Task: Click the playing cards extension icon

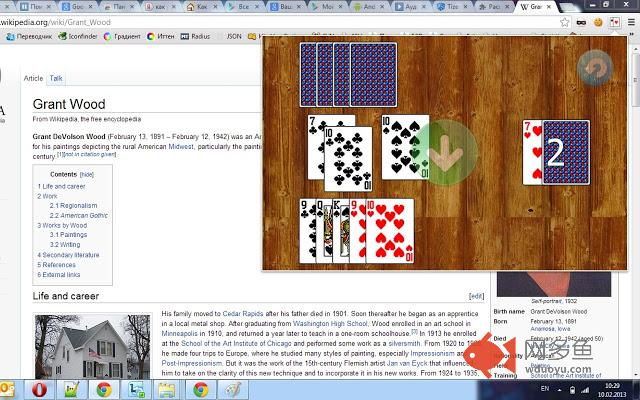Action: 615,22
